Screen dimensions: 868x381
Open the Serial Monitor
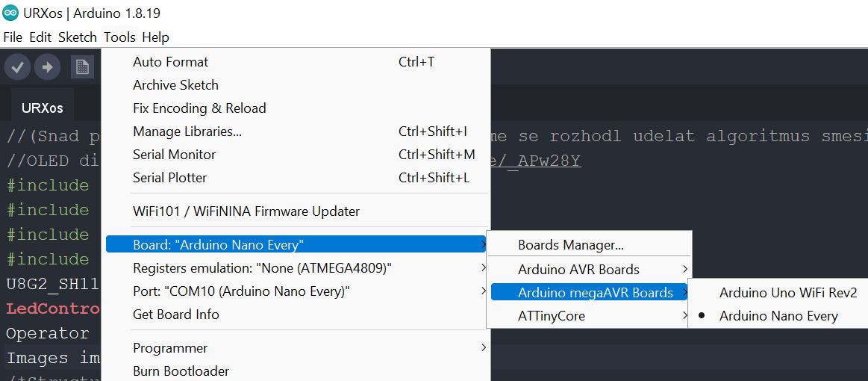(x=174, y=155)
